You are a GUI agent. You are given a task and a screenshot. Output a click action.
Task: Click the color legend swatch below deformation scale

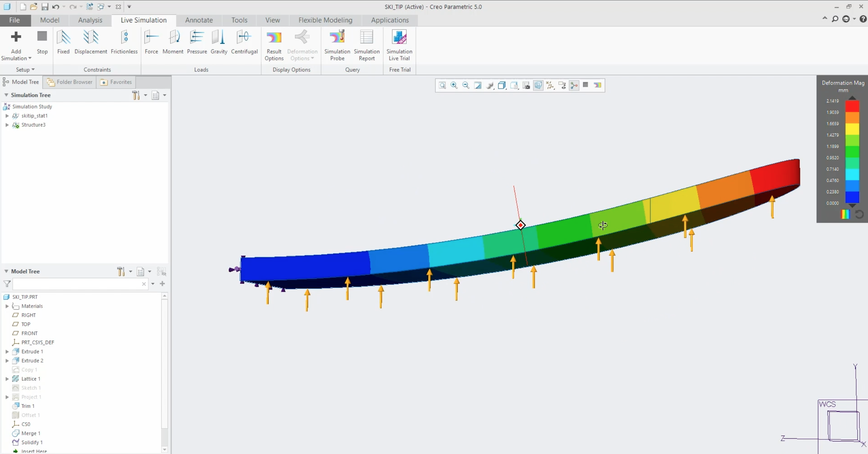846,214
